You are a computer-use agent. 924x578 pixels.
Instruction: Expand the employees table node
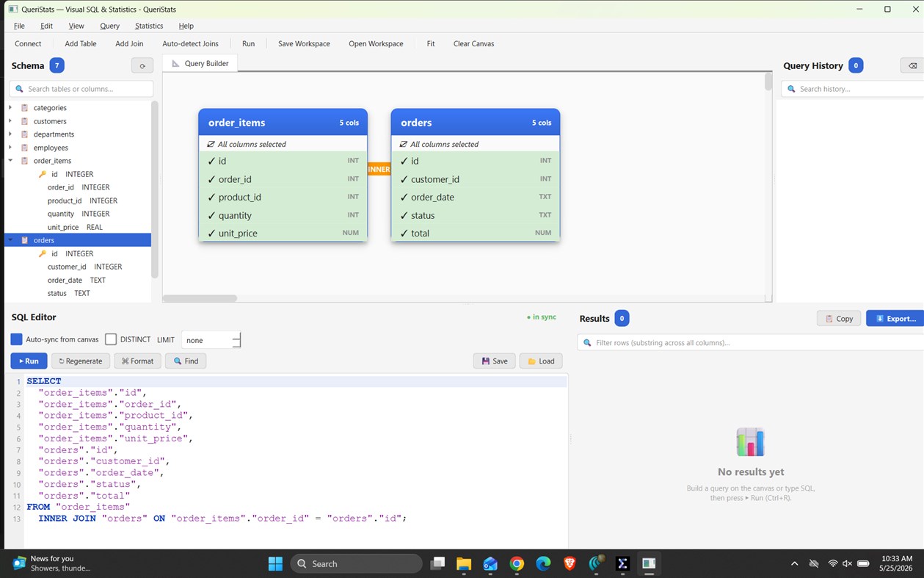pos(10,148)
